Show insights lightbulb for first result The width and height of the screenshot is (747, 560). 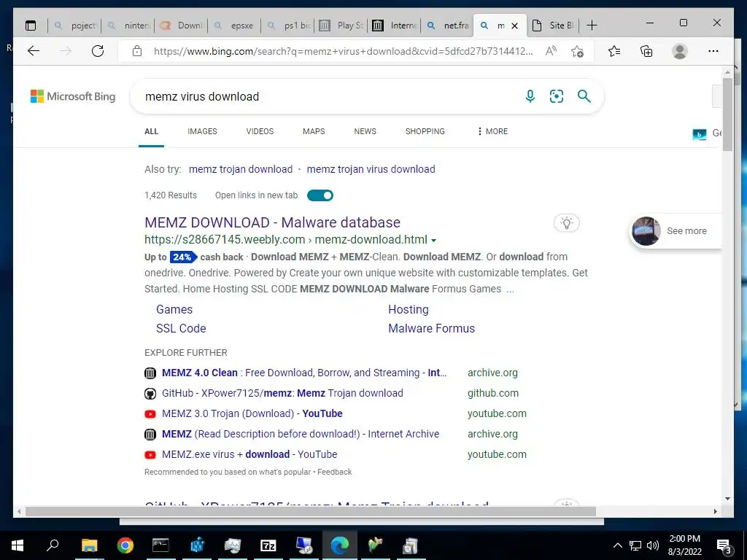[x=566, y=223]
